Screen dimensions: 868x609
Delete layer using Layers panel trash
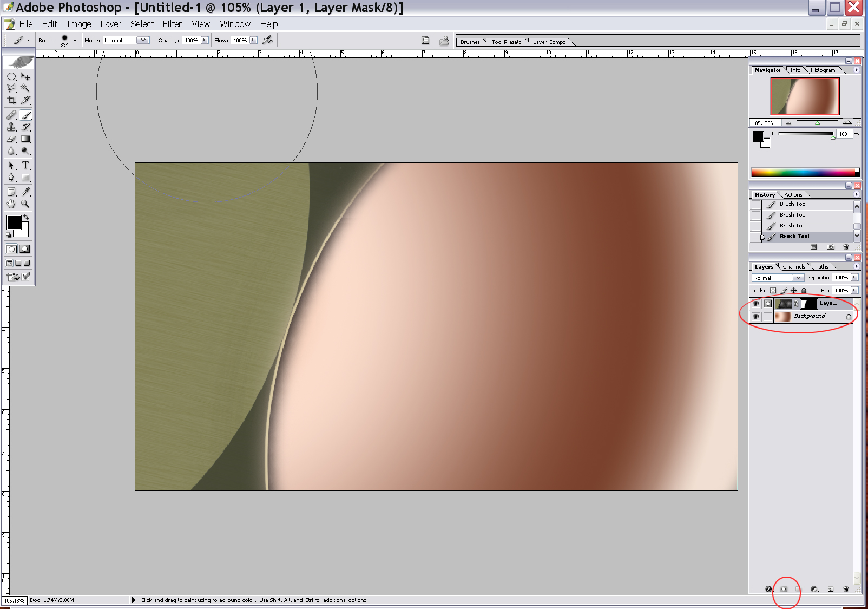[846, 589]
